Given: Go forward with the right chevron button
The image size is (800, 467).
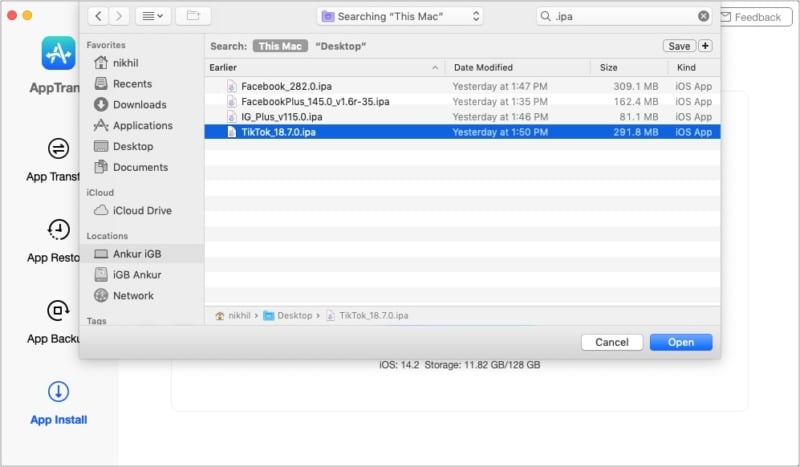Looking at the screenshot, I should [119, 16].
